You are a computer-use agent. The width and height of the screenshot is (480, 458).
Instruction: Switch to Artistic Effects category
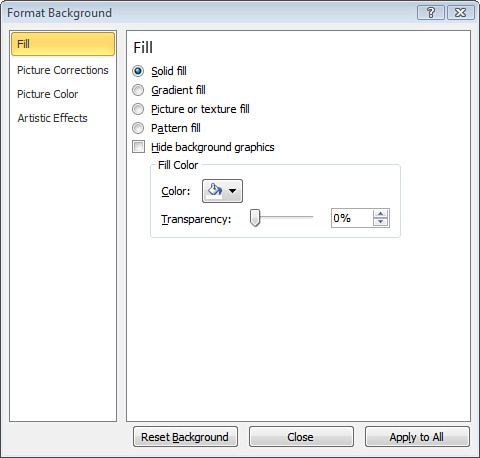(52, 118)
